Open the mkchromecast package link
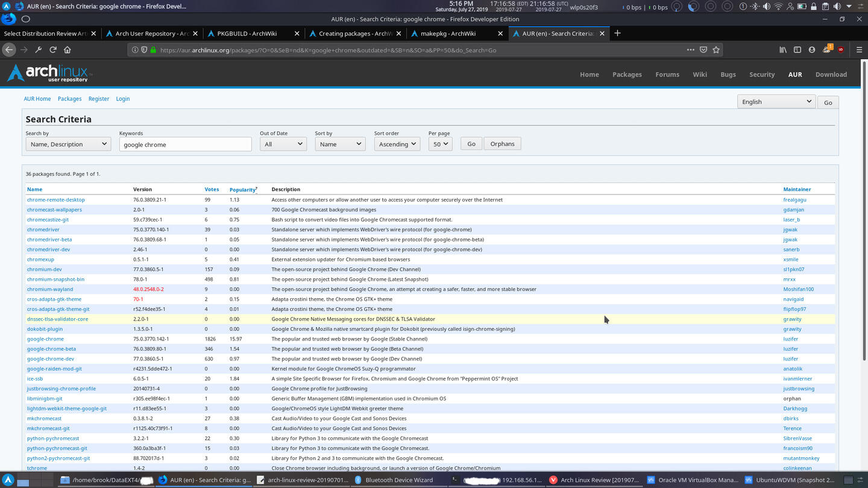 pos(44,418)
